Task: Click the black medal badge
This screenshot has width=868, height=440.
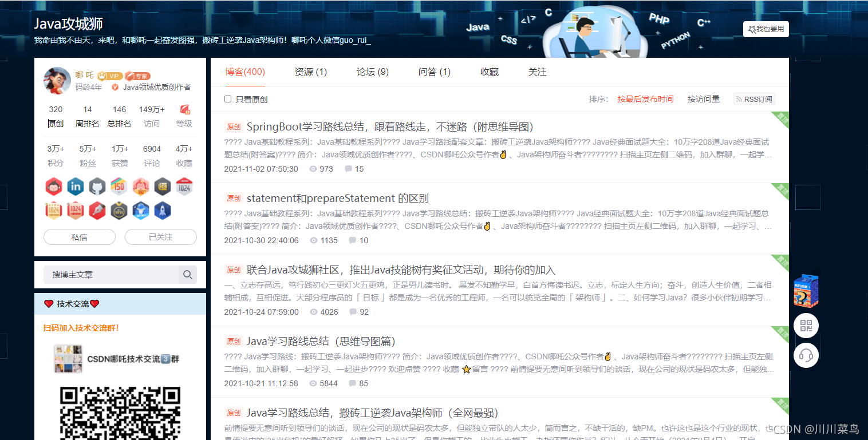Action: tap(119, 211)
